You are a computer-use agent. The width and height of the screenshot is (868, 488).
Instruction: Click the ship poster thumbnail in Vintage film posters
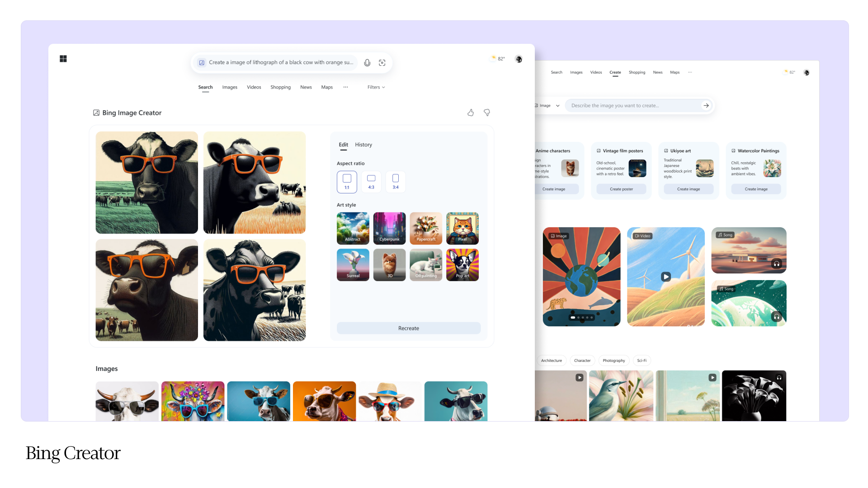pyautogui.click(x=637, y=169)
